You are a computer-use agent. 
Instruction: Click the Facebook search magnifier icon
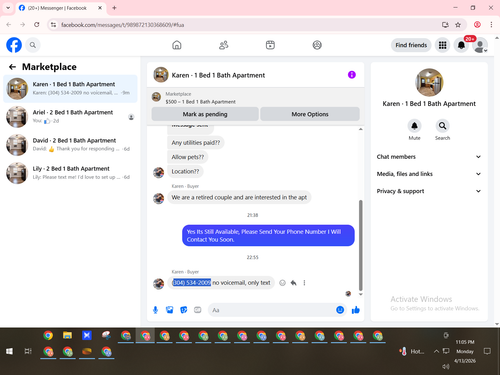(x=33, y=45)
